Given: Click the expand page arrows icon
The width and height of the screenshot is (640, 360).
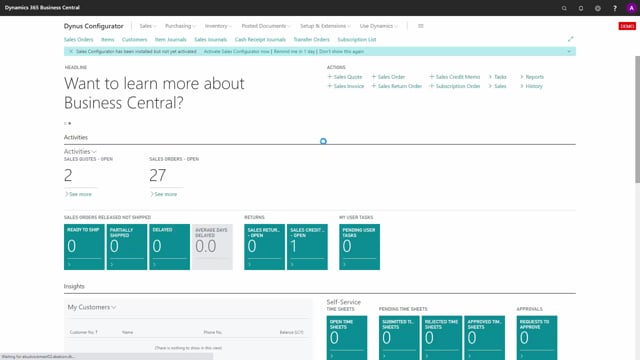Looking at the screenshot, I should pyautogui.click(x=571, y=39).
